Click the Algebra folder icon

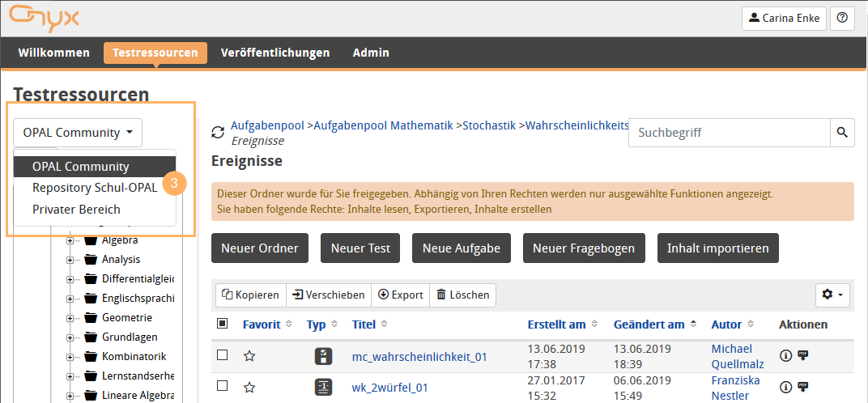pos(91,240)
